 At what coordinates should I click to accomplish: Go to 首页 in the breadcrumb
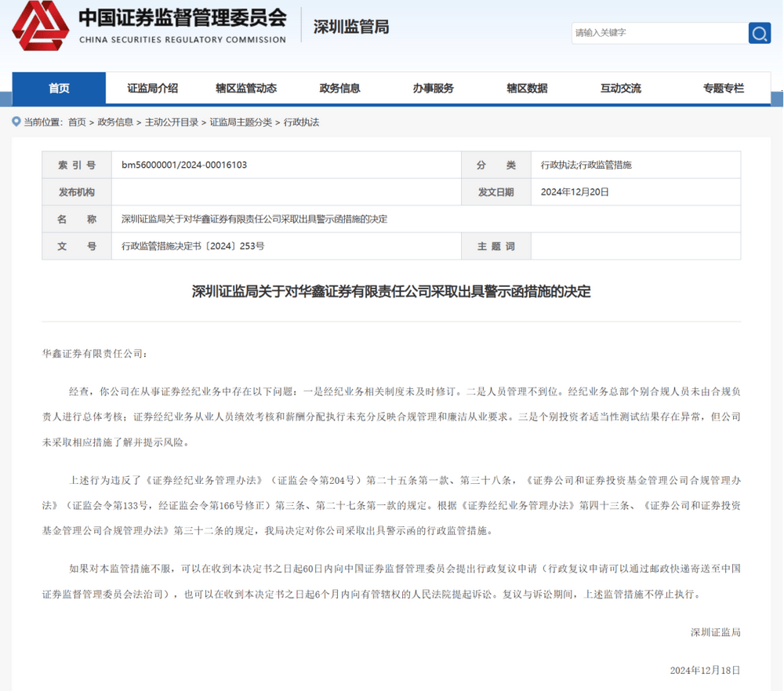click(77, 122)
